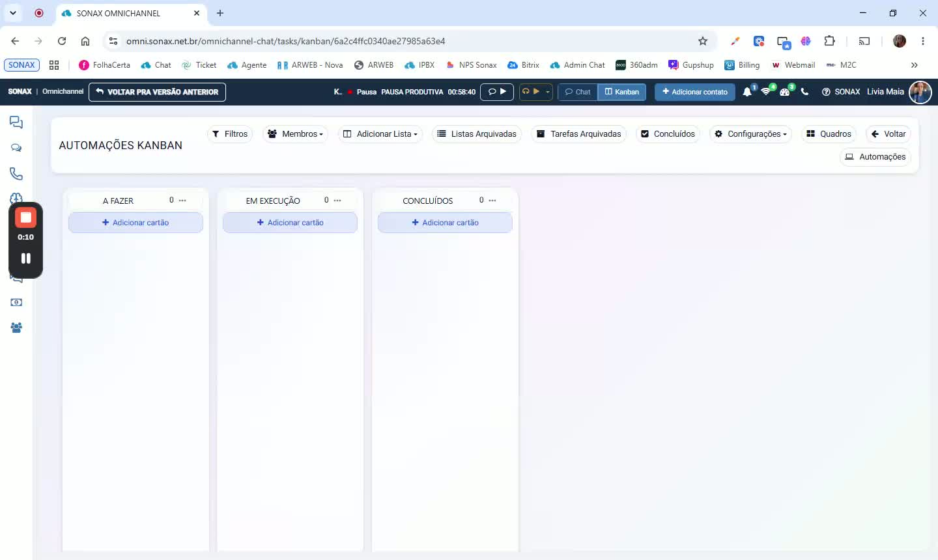
Task: Add a card to A FAZER list
Action: pos(135,223)
